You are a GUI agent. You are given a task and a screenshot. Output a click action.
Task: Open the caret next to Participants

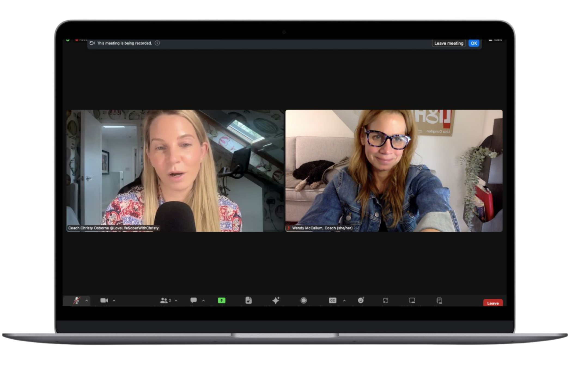click(x=176, y=301)
